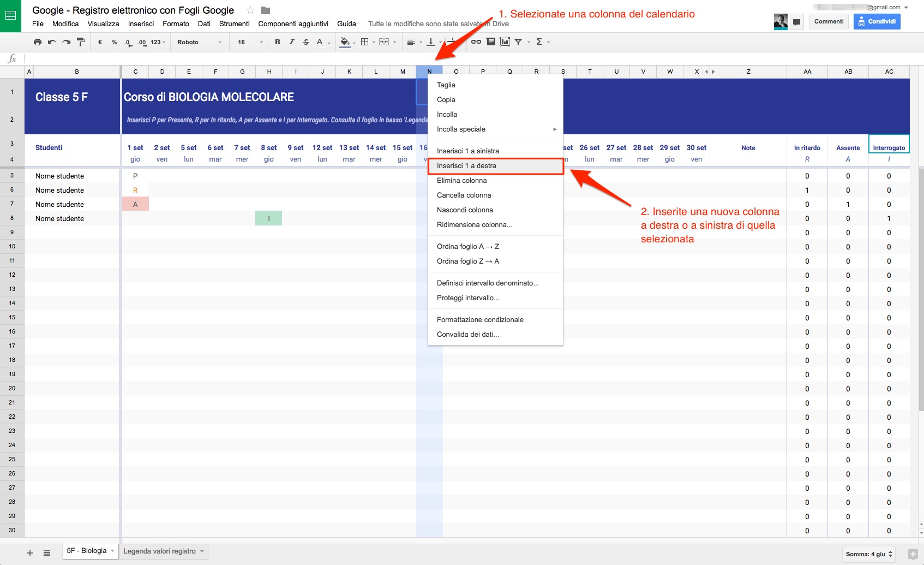Add a new sheet
Viewport: 924px width, 565px height.
click(30, 553)
